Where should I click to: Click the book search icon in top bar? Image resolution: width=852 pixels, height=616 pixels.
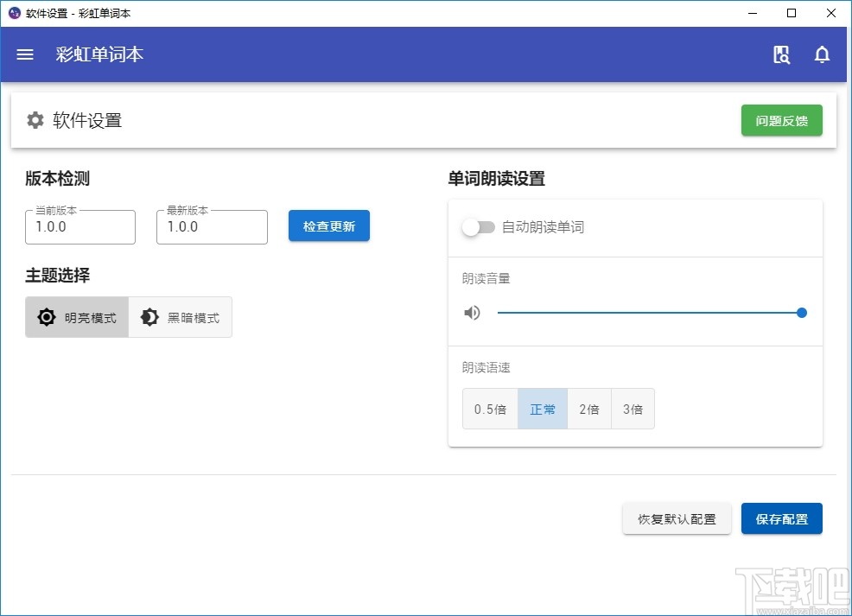click(x=781, y=54)
